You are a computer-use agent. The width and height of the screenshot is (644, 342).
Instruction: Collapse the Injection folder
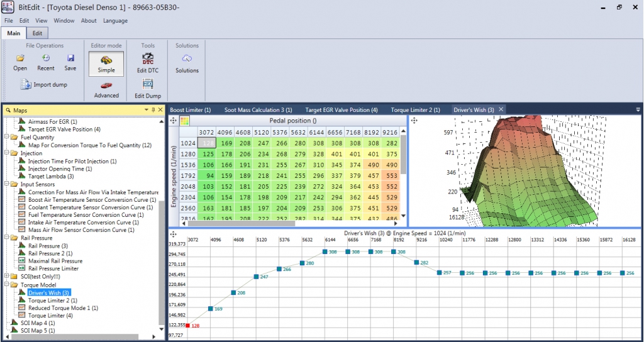tap(7, 153)
